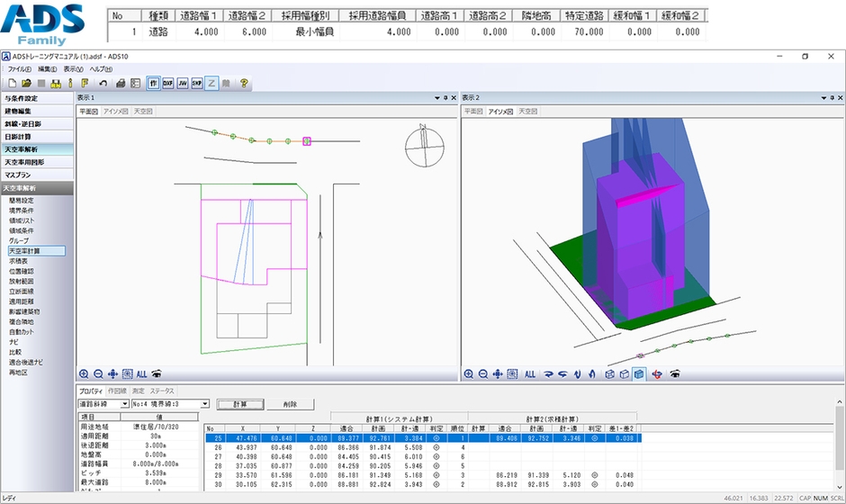Toggle the eye icon under left view

[x=157, y=373]
